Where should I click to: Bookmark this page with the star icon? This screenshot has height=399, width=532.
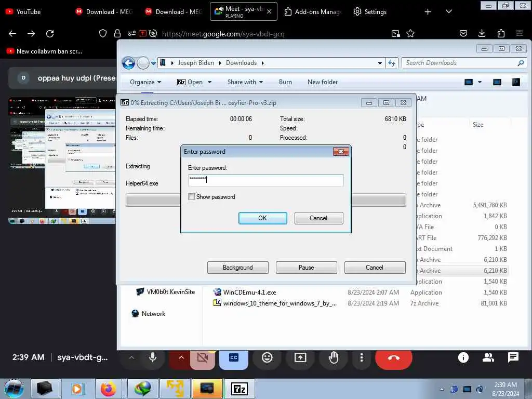click(x=410, y=33)
